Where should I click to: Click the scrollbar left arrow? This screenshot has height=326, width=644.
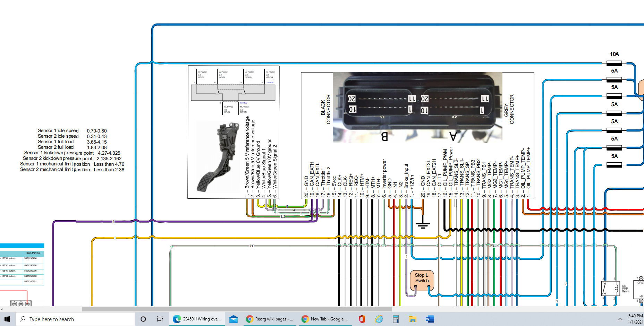(2, 309)
